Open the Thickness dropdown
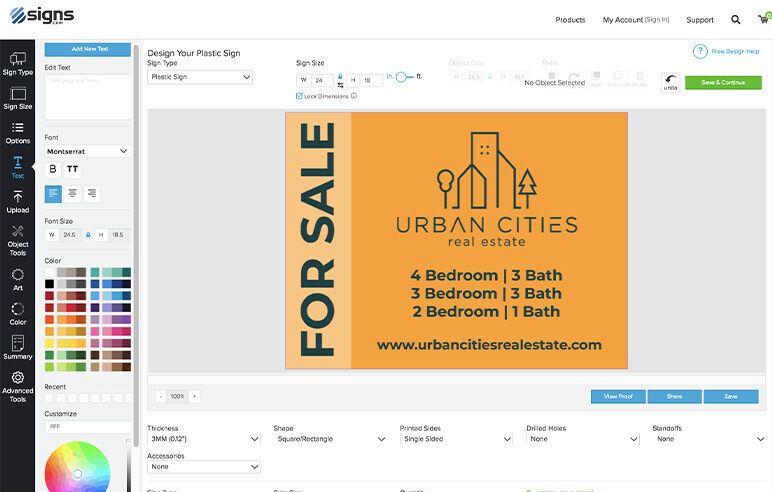 click(x=204, y=439)
